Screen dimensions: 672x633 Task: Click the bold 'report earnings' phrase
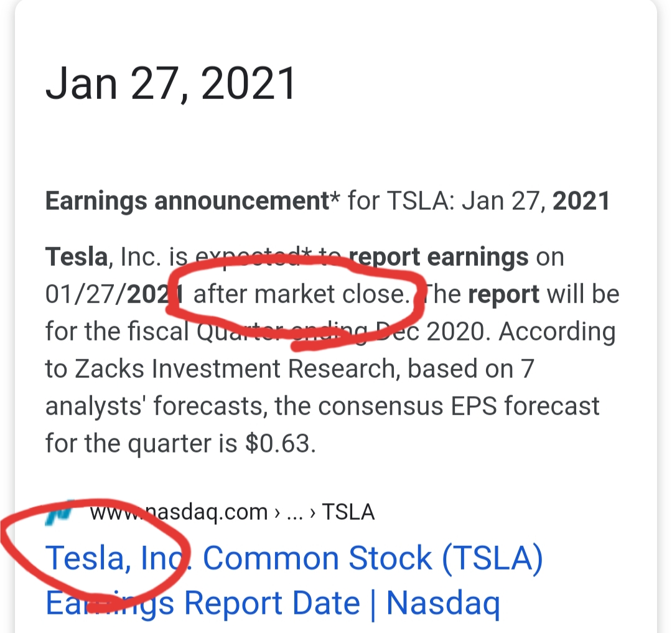pos(439,256)
